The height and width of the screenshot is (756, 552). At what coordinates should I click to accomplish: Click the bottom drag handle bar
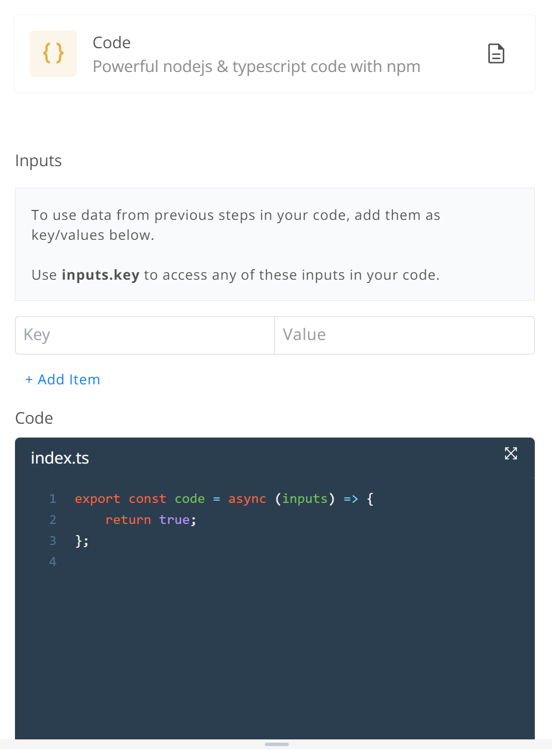[x=277, y=744]
